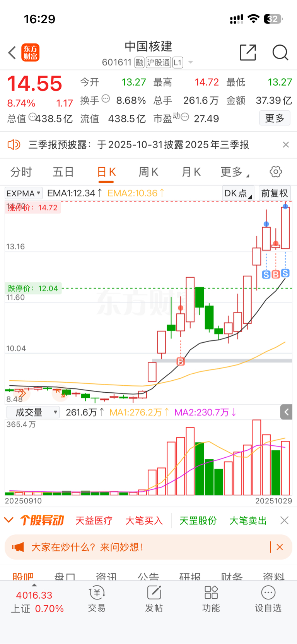
Task: Expand the 个股异动 chevron
Action: click(x=9, y=520)
